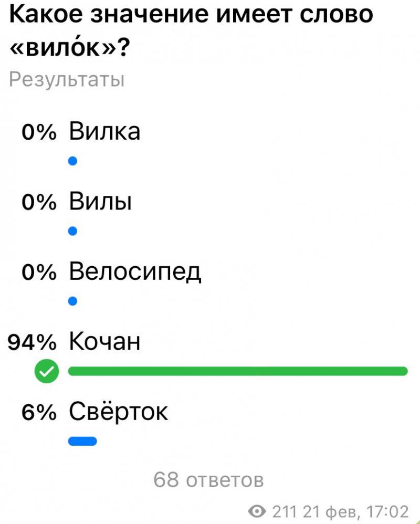420x524 pixels.
Task: Click the Результаты label
Action: coord(67,80)
